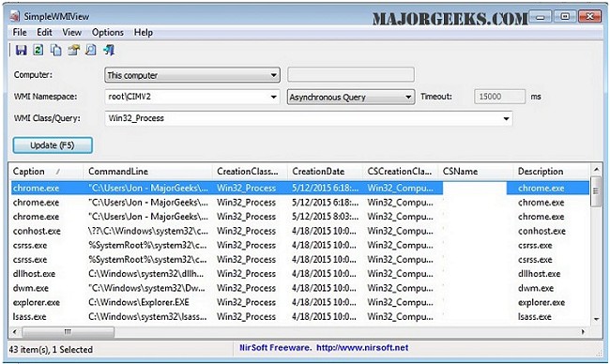
Task: Click the conhost.exe Description cell
Action: point(541,231)
